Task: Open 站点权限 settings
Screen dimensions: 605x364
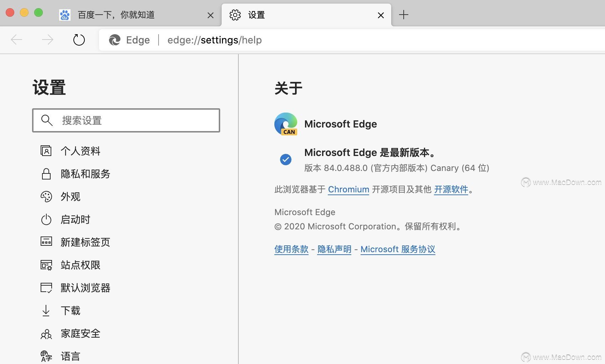Action: pyautogui.click(x=81, y=265)
